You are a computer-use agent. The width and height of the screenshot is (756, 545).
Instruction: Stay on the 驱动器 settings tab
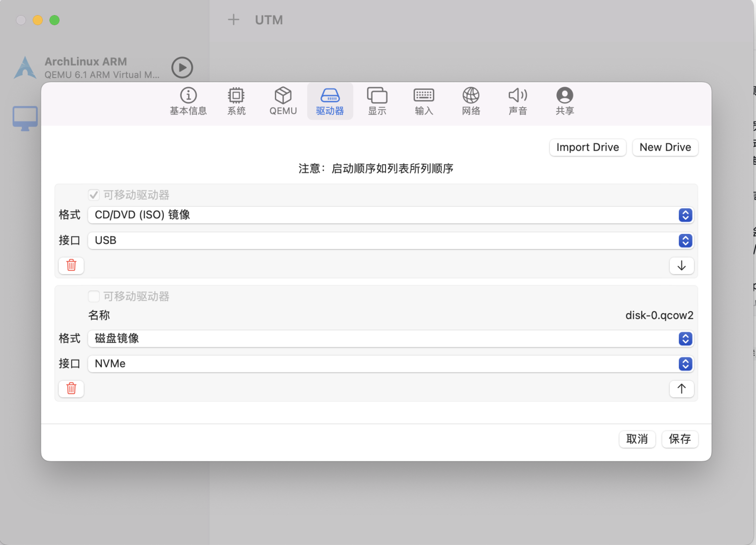(x=330, y=101)
